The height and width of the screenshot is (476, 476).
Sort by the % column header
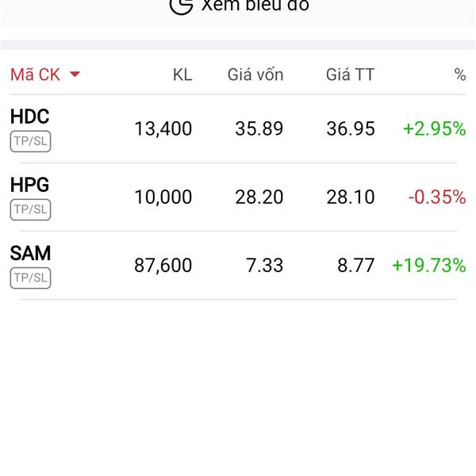[x=460, y=75]
